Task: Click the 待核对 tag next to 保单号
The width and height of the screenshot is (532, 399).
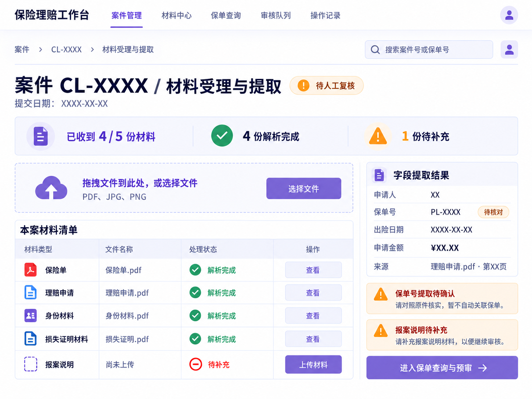Action: pyautogui.click(x=493, y=212)
